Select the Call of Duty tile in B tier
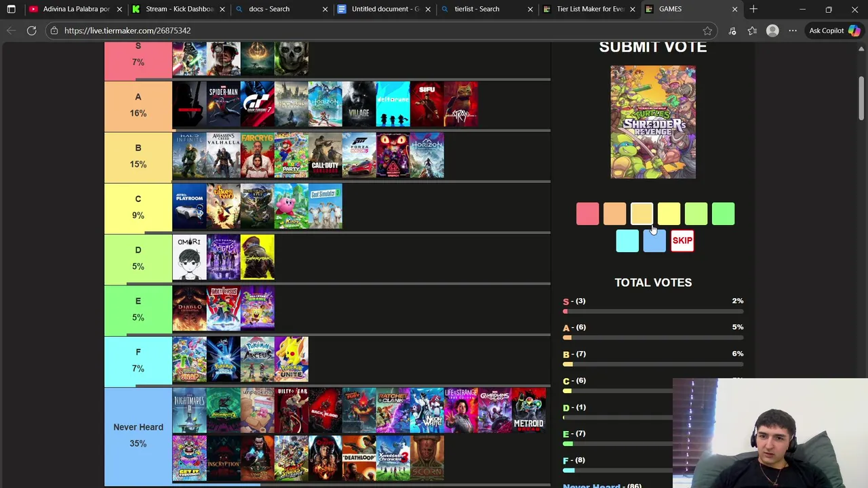The image size is (868, 488). (325, 155)
